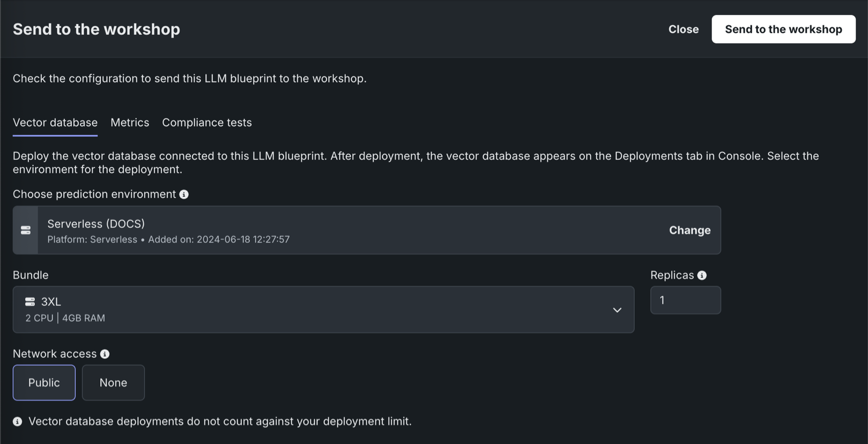Viewport: 868px width, 444px height.
Task: Click info icon before deployment limit note
Action: [x=18, y=422]
